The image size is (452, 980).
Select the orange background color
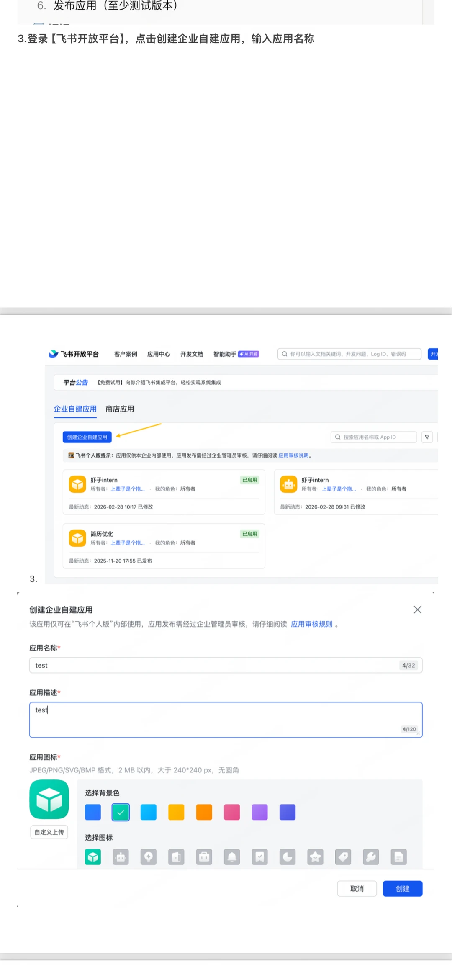(204, 812)
